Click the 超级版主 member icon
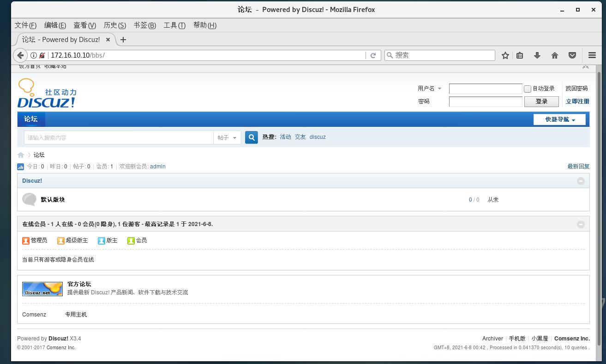606x364 pixels. coord(61,240)
